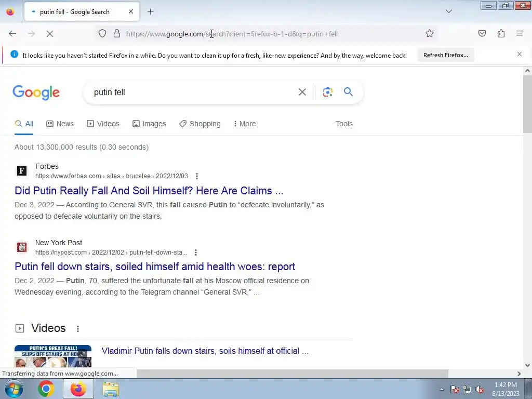532x399 pixels.
Task: Bookmark this page with the star icon
Action: click(x=430, y=33)
